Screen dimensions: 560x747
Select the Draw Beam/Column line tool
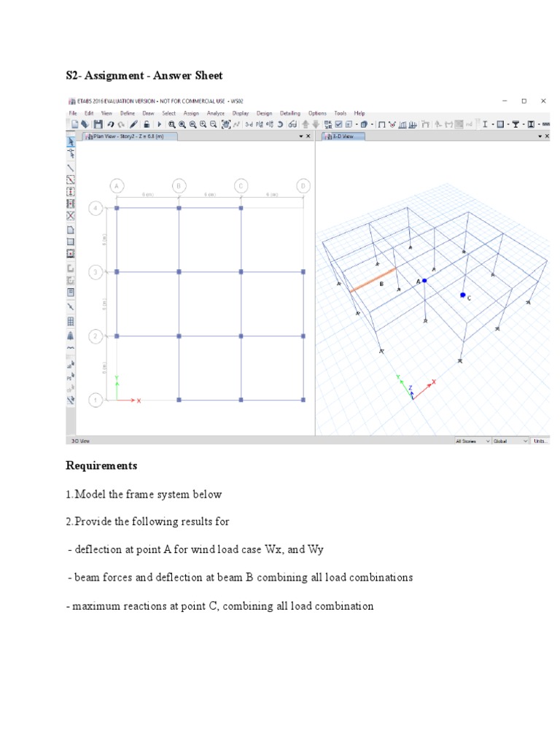tap(71, 168)
